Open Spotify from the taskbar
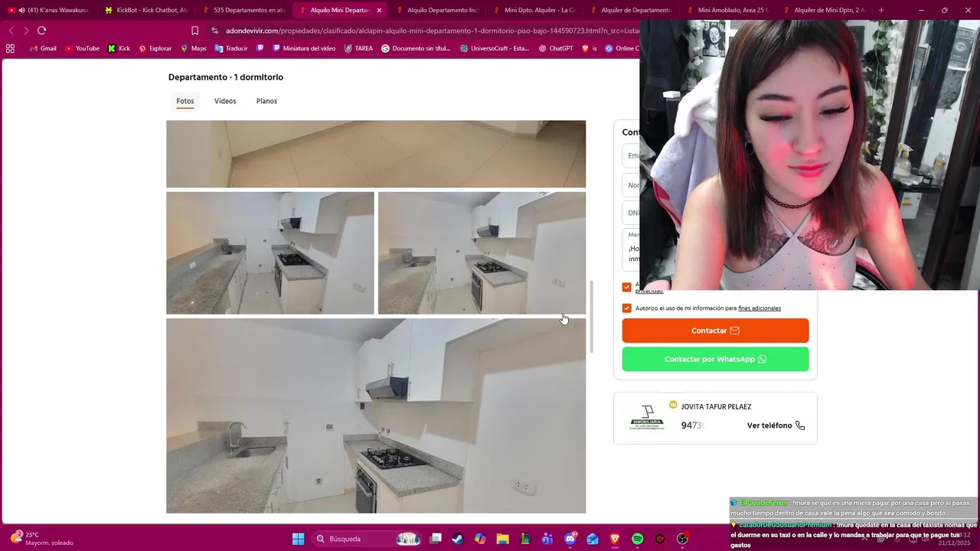This screenshot has height=551, width=980. [638, 539]
